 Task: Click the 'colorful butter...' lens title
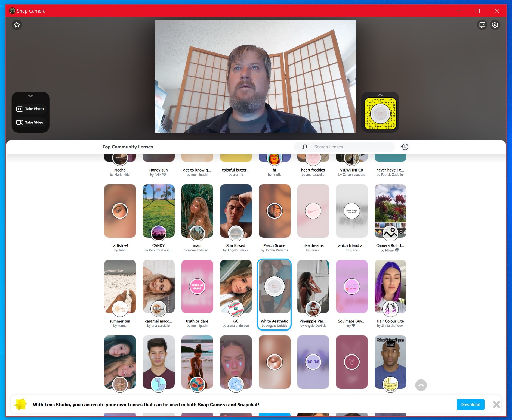pyautogui.click(x=236, y=170)
